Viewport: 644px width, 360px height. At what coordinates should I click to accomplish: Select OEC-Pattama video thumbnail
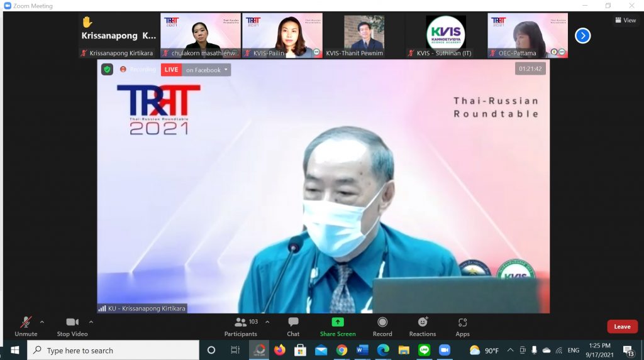528,36
